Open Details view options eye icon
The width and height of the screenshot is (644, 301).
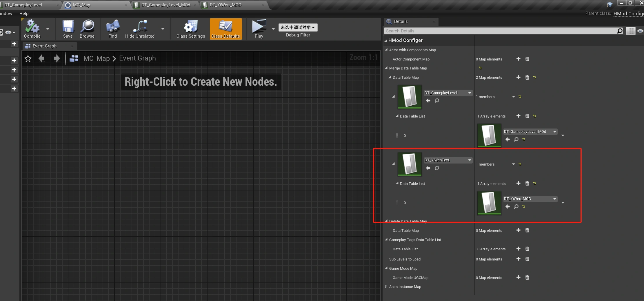pyautogui.click(x=640, y=31)
